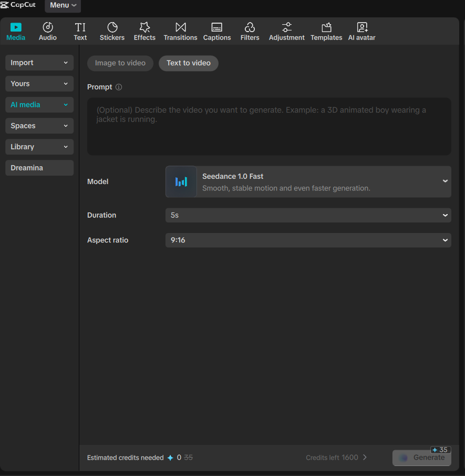Image resolution: width=465 pixels, height=476 pixels.
Task: Click the Seedance model thumbnail icon
Action: pos(181,181)
